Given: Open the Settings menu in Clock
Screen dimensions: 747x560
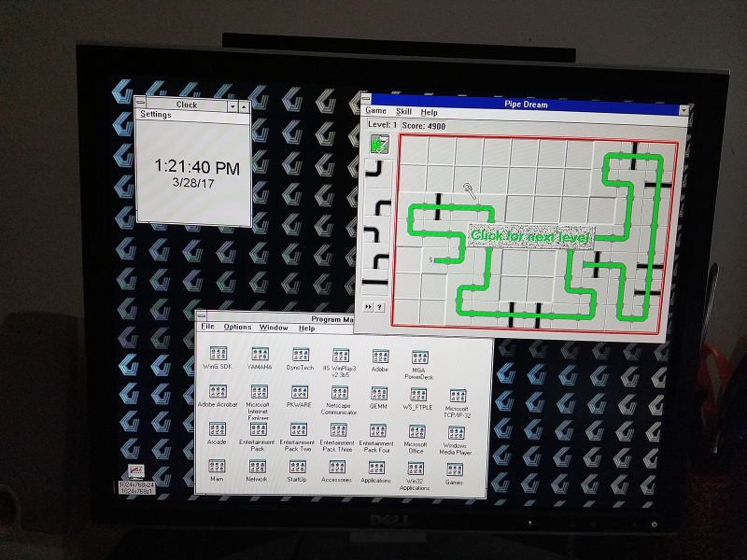Looking at the screenshot, I should 156,114.
